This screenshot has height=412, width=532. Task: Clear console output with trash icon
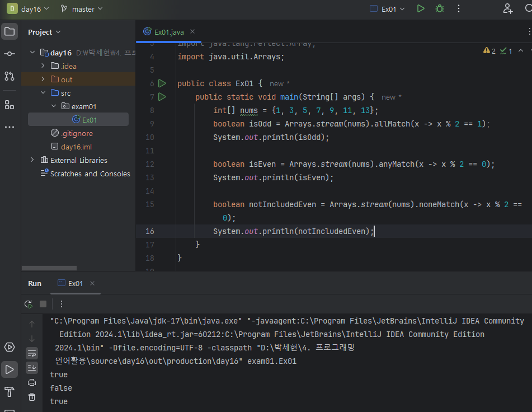point(32,397)
